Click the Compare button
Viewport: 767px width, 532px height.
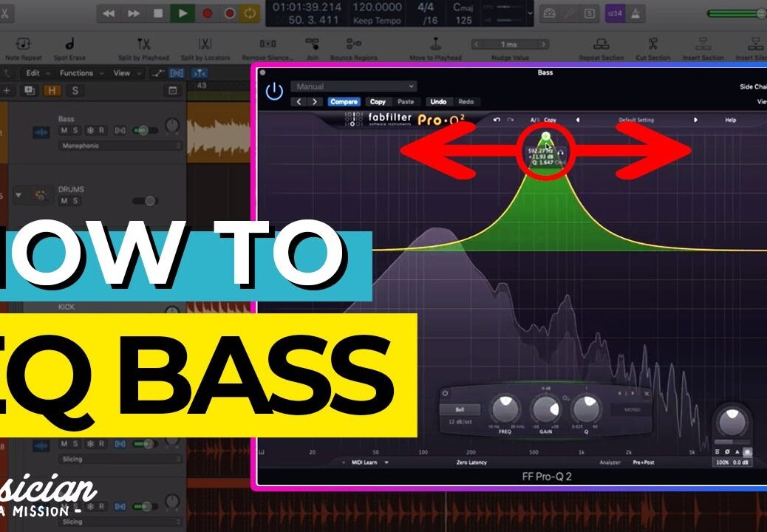click(x=344, y=102)
